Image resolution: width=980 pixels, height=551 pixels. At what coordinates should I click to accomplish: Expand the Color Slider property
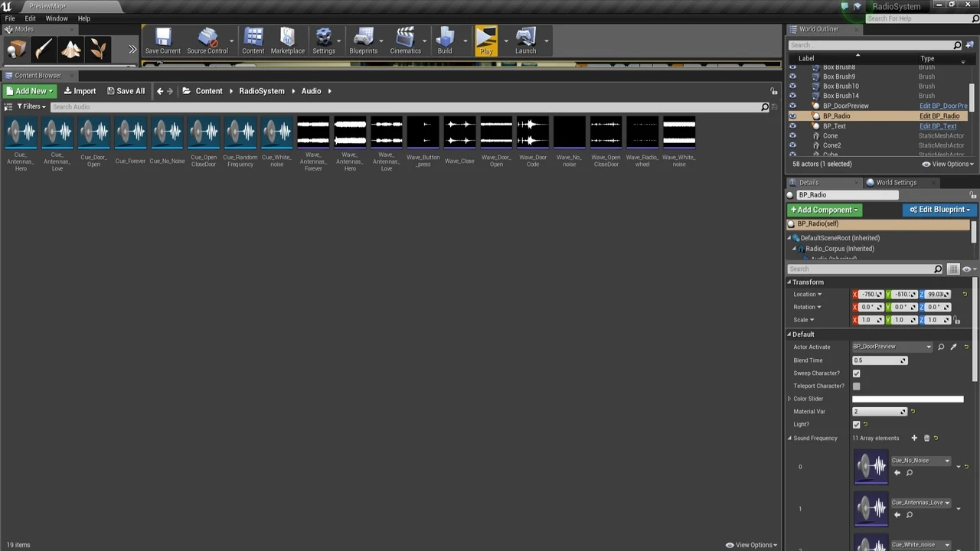pyautogui.click(x=789, y=399)
